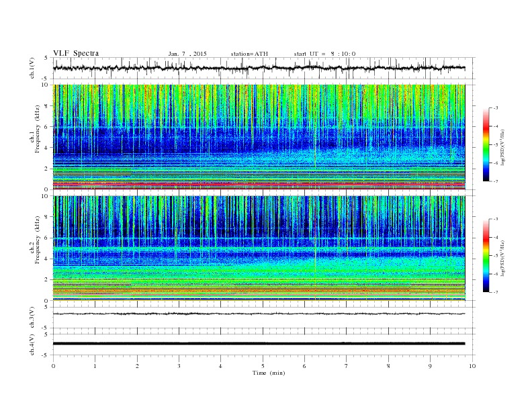Click the "-7" tick on lower color bar
Image resolution: width=532 pixels, height=411 pixels.
pos(496,292)
